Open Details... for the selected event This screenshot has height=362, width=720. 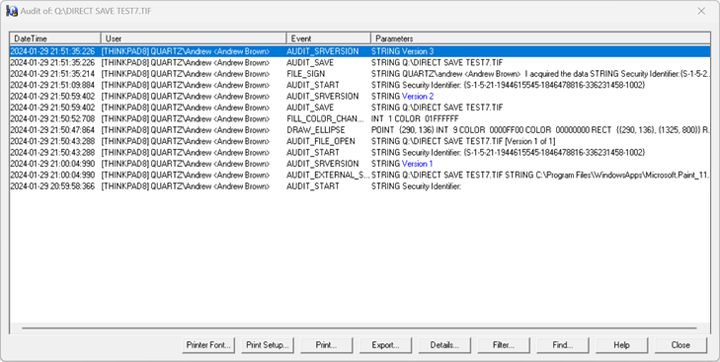click(x=444, y=345)
